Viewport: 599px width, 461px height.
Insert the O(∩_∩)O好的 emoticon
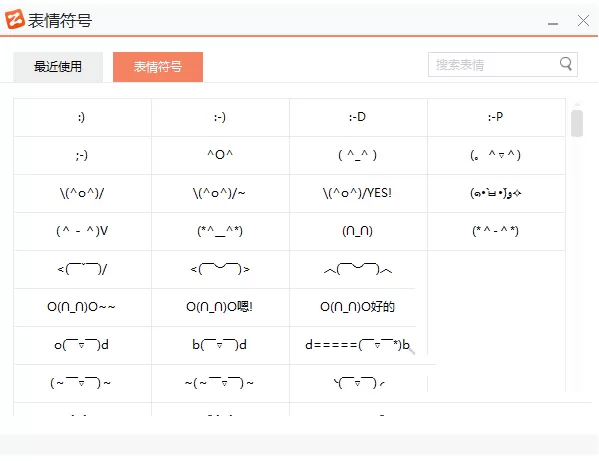pyautogui.click(x=358, y=307)
